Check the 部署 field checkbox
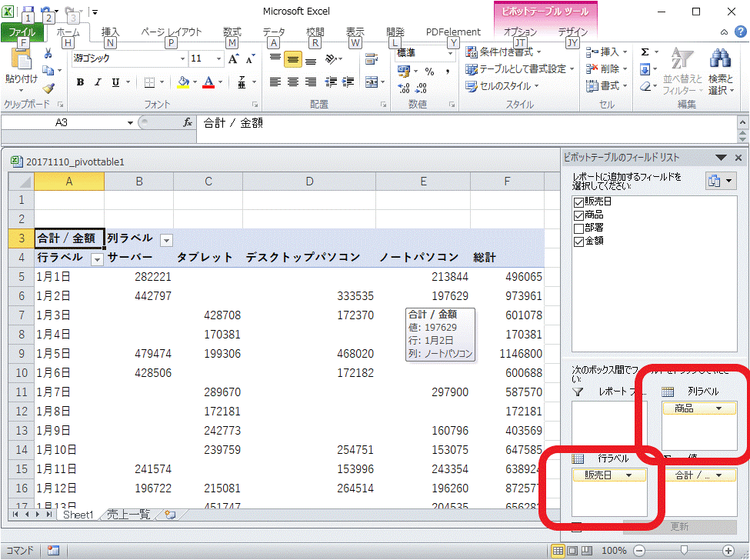 point(578,228)
